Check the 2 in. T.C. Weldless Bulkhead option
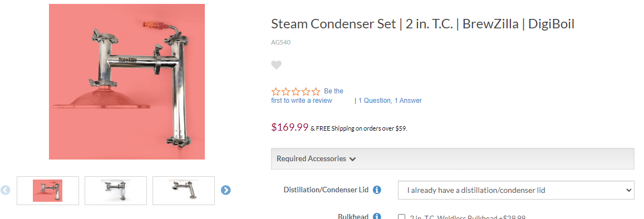The width and height of the screenshot is (644, 219). (402, 217)
